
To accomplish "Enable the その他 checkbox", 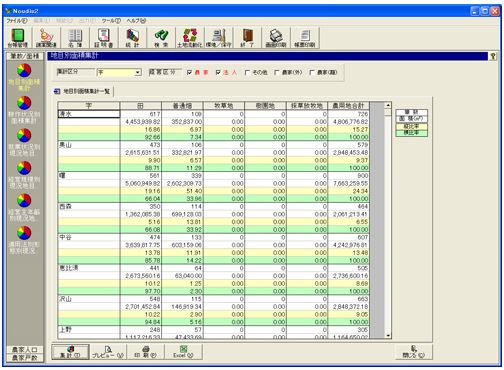I will click(x=247, y=72).
